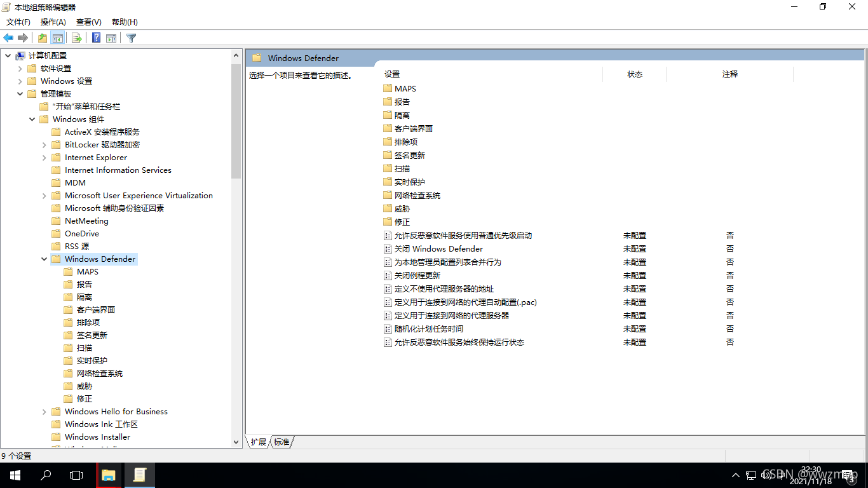Open the 操作(A) menu

tap(53, 22)
